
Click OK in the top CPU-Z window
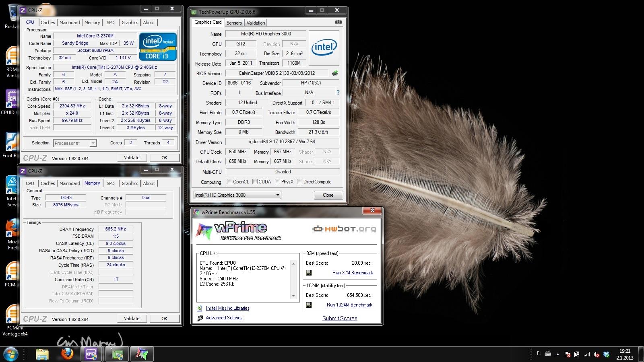coord(164,158)
